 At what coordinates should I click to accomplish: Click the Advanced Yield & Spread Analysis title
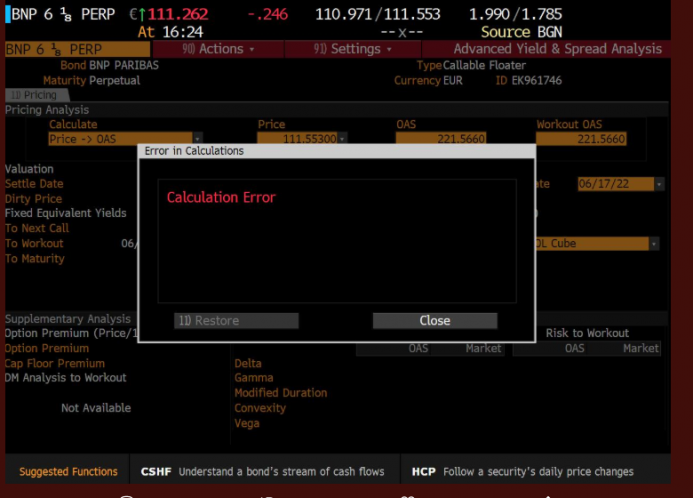pyautogui.click(x=557, y=49)
